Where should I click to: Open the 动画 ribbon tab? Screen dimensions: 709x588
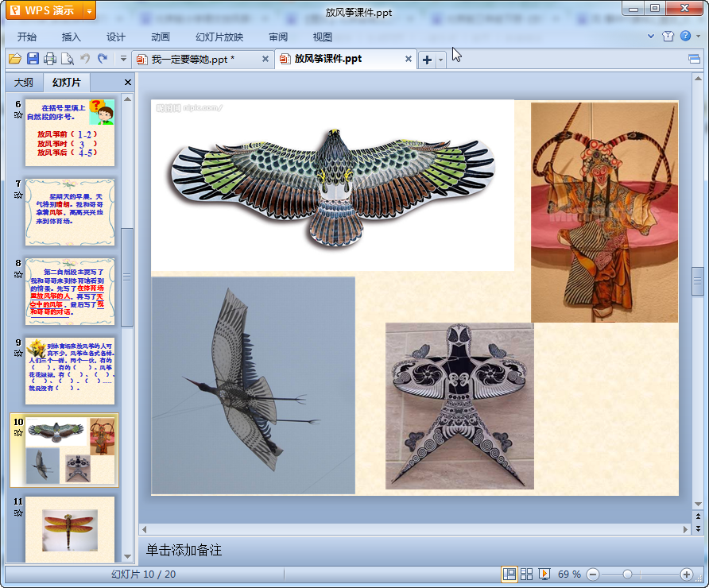(x=161, y=37)
